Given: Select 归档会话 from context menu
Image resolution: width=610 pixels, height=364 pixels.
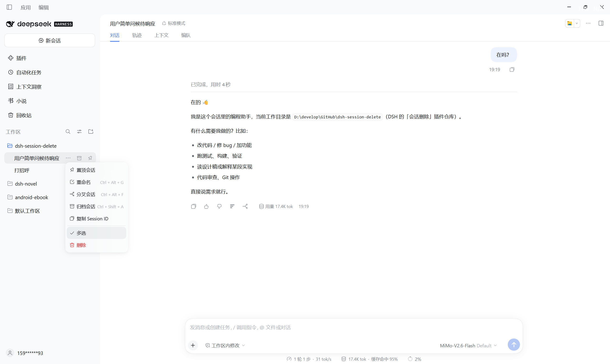Looking at the screenshot, I should (97, 207).
